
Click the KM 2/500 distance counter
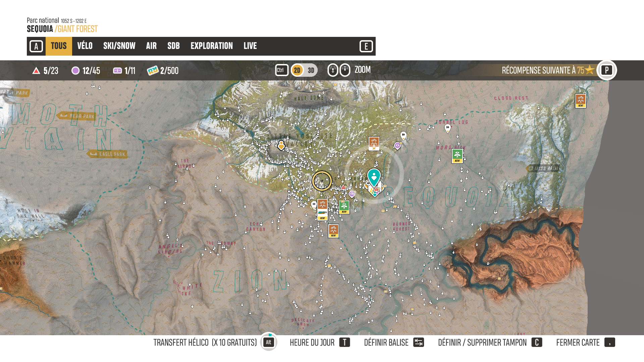tap(163, 71)
